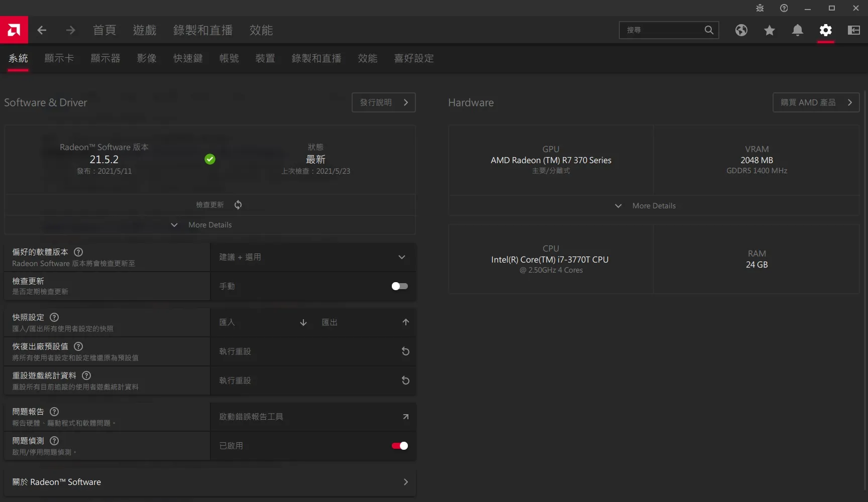Import snapshot using the down-arrow icon
Screen dimensions: 868x502
303,322
